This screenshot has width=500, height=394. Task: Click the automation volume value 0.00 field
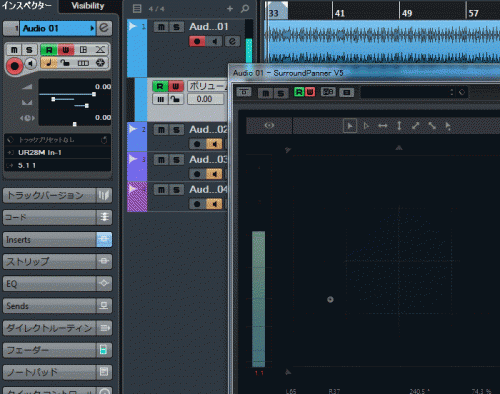[205, 99]
